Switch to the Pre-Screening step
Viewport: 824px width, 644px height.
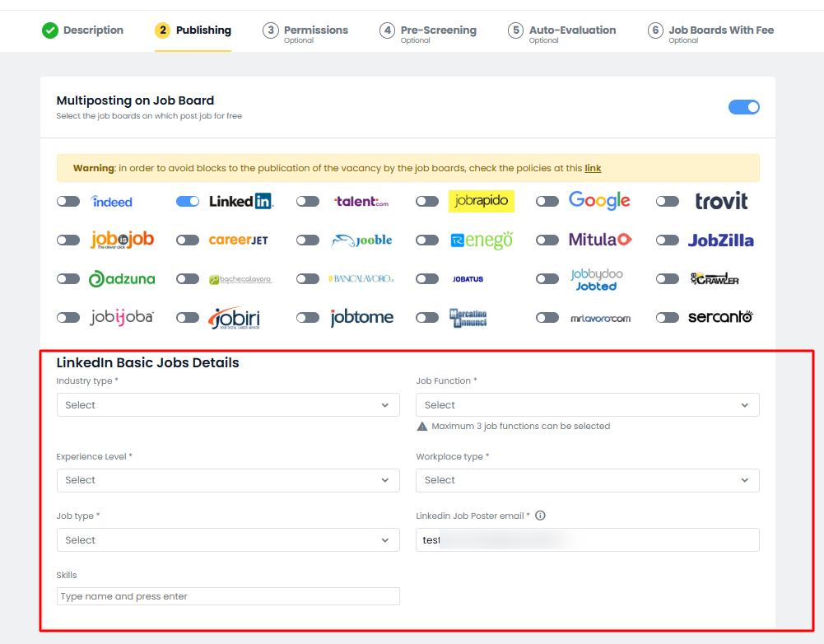coord(428,33)
